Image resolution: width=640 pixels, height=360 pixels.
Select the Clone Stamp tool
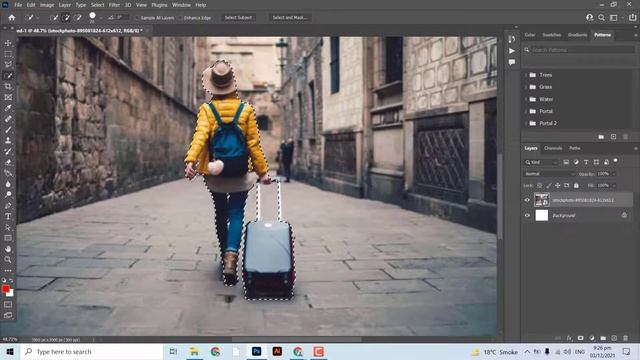coord(8,140)
